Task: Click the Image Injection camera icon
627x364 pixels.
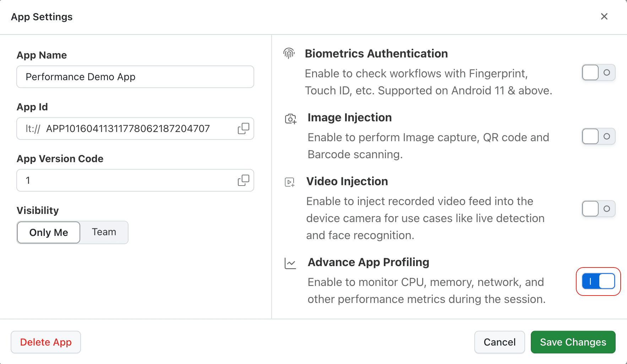Action: [x=290, y=119]
